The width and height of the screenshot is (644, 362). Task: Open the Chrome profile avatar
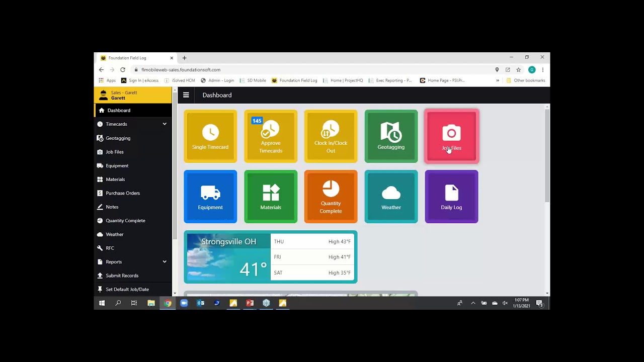[532, 70]
